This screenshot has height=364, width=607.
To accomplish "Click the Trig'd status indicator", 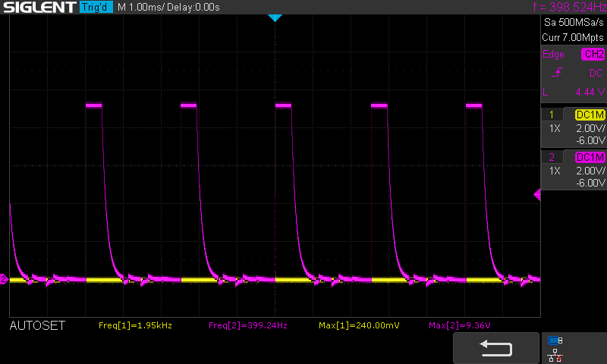I will coord(96,7).
